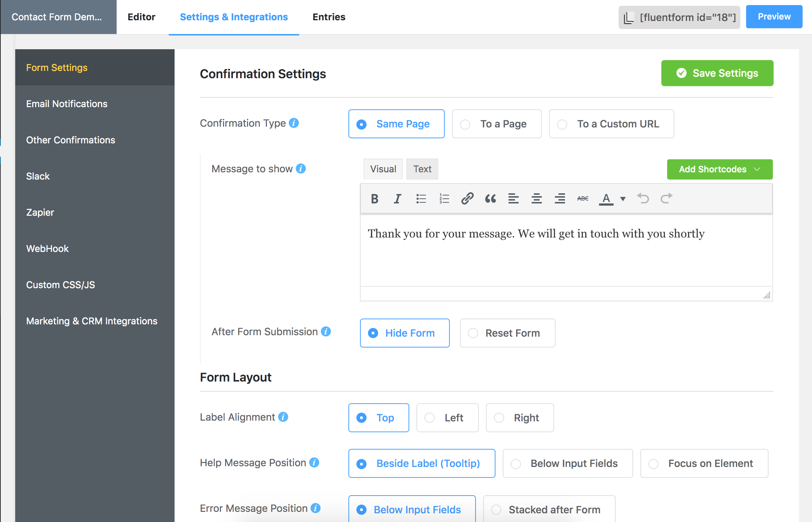Open Email Notifications in sidebar
This screenshot has height=522, width=812.
point(67,104)
